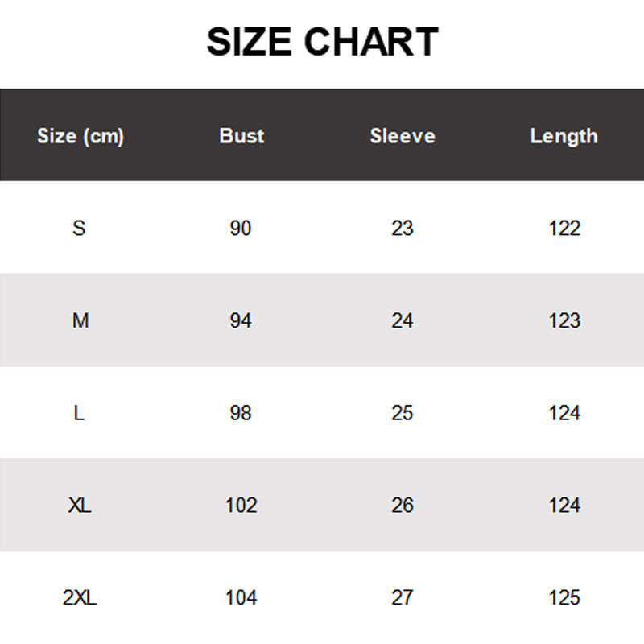Screen dimensions: 644x644
Task: Click the 2XL size row label
Action: pos(80,598)
